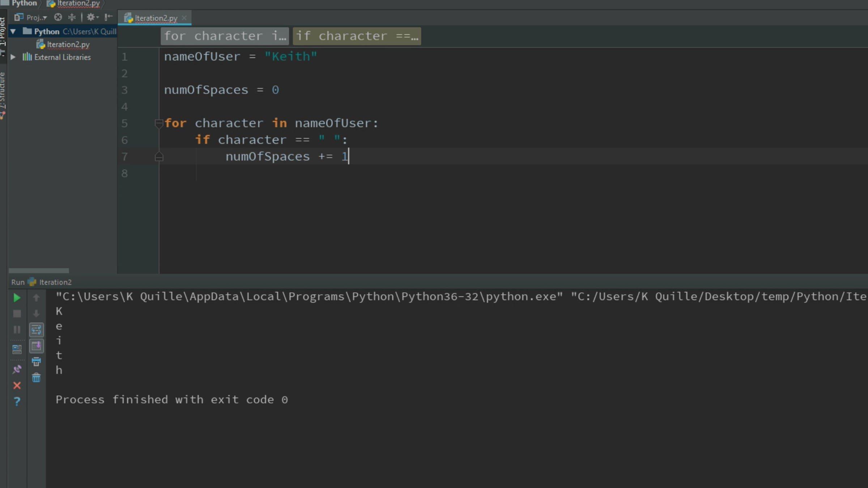Screen dimensions: 868x488
Task: Close the Iteration2.py editor tab
Action: click(184, 18)
